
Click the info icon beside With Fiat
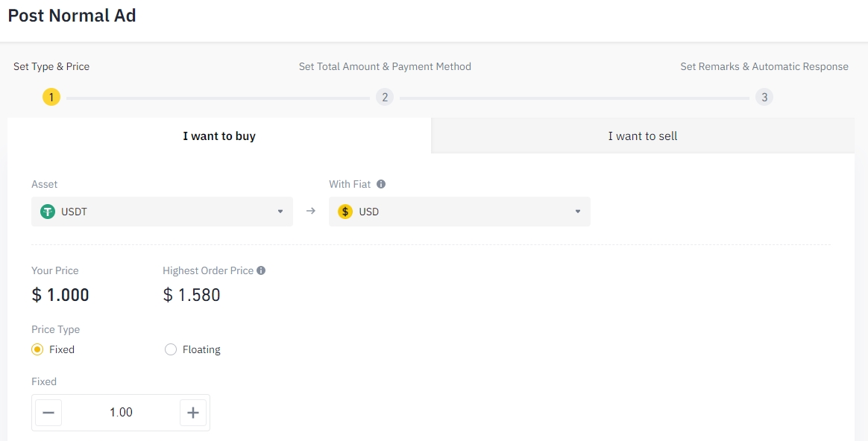click(381, 184)
